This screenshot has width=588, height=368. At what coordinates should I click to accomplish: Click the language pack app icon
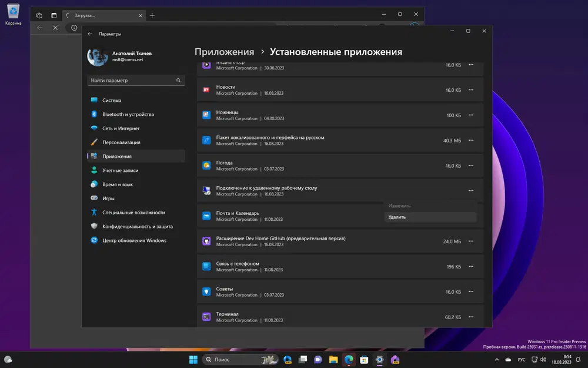tap(206, 140)
